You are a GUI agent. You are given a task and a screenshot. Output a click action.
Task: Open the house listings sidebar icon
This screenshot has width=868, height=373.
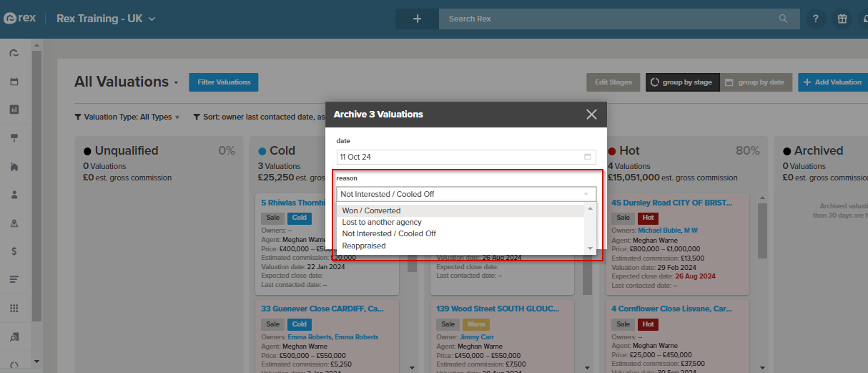[x=14, y=166]
